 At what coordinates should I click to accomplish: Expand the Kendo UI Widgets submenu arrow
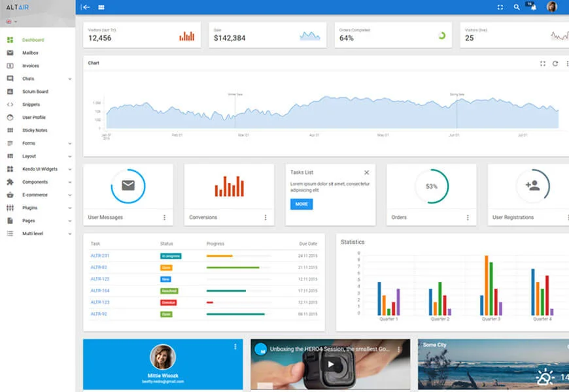(x=70, y=169)
